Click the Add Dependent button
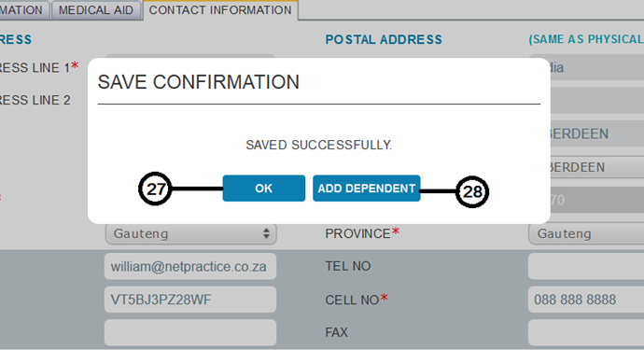Screen dimensions: 644x350 [x=367, y=189]
